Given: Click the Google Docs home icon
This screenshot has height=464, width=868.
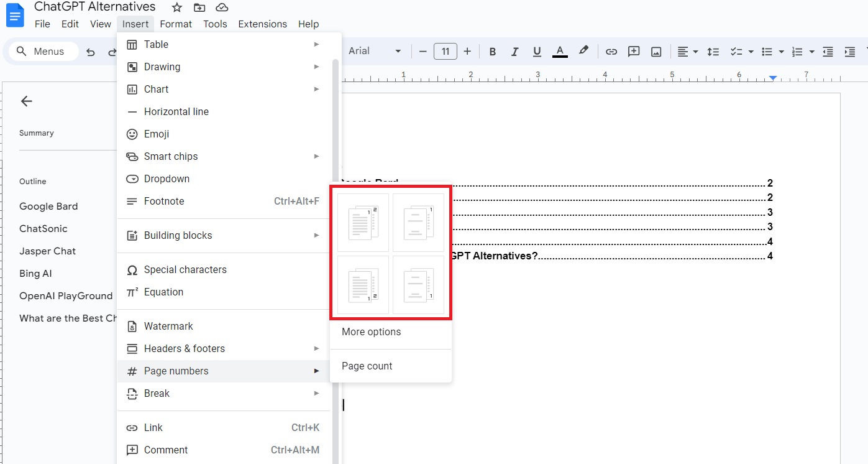Looking at the screenshot, I should 14,15.
